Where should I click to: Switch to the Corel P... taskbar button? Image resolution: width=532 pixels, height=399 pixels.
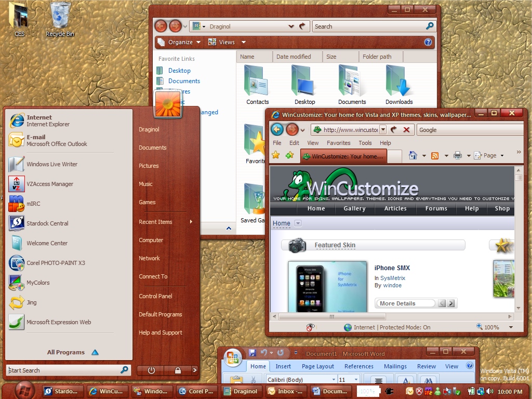pos(197,391)
